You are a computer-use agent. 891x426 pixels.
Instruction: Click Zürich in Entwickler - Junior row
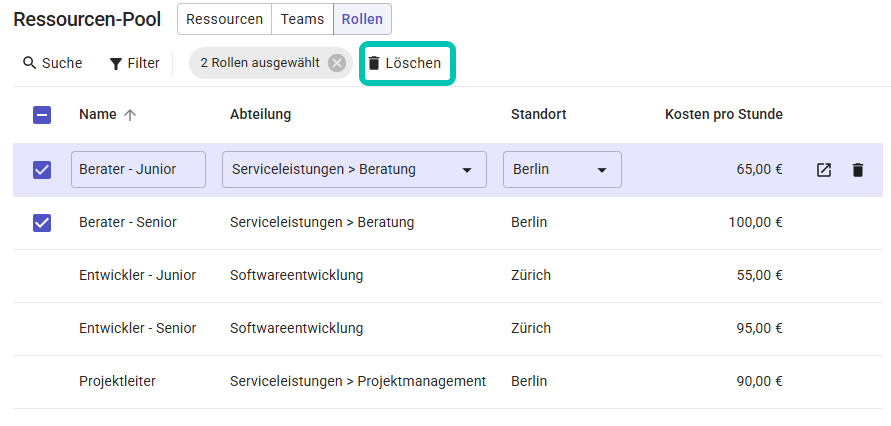point(531,275)
